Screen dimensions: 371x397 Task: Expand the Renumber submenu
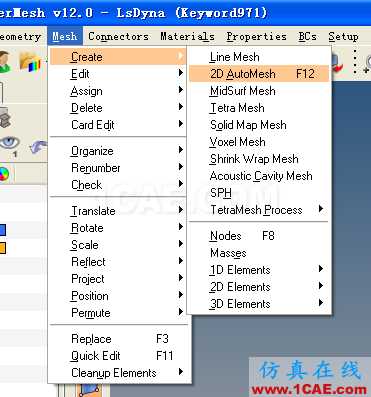(x=118, y=168)
